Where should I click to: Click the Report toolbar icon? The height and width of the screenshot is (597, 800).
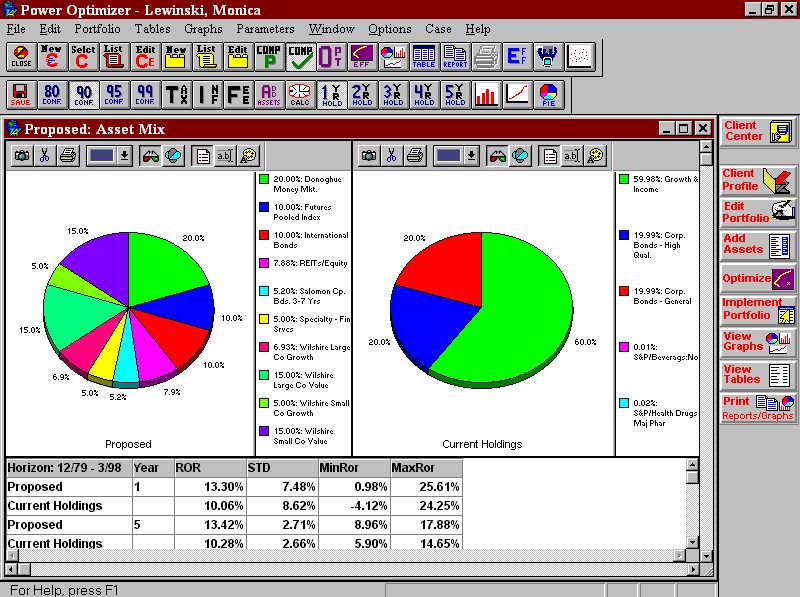tap(455, 56)
